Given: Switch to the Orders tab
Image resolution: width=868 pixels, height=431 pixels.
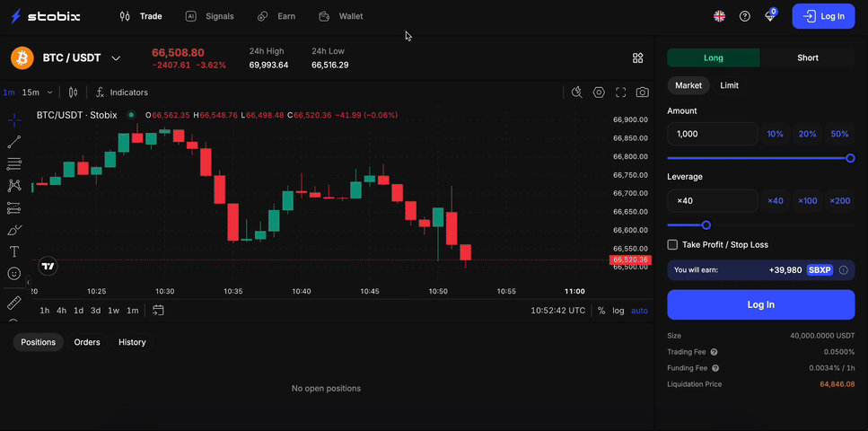Looking at the screenshot, I should [x=87, y=342].
